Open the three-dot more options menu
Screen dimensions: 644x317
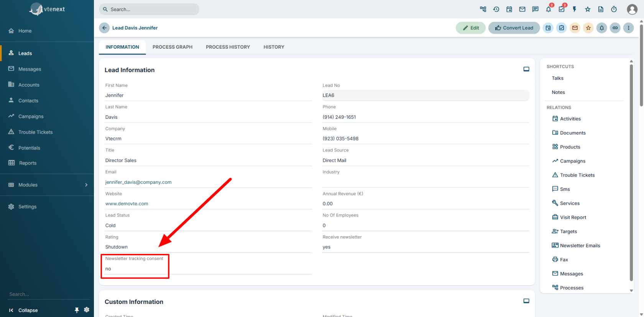[629, 28]
